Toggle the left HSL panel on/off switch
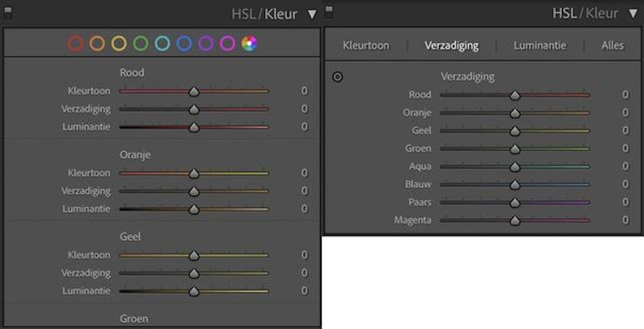This screenshot has width=644, height=329. coord(7,13)
